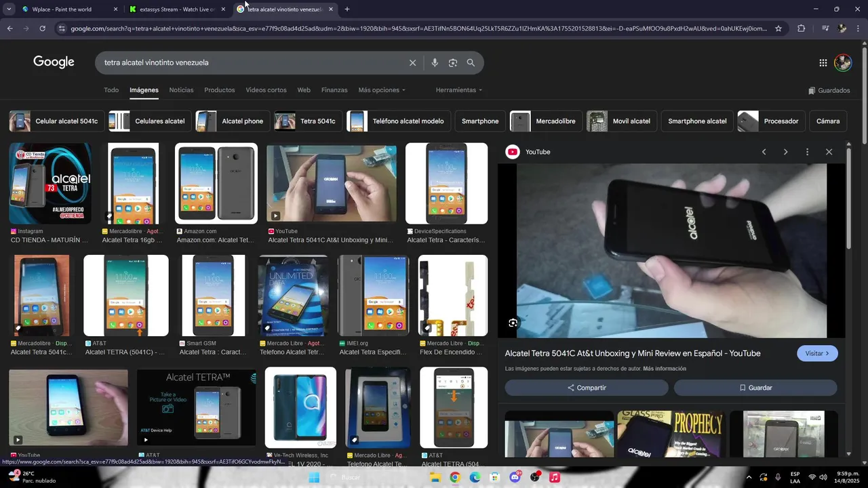Open Microsoft Edge from taskbar
This screenshot has width=868, height=488.
click(x=475, y=477)
